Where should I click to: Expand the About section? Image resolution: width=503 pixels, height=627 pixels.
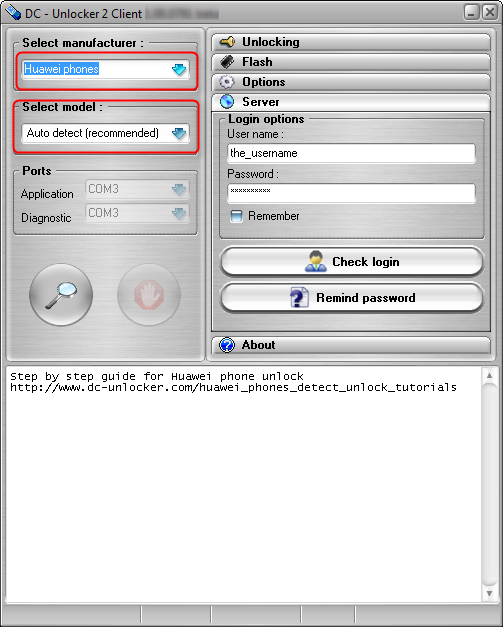tap(351, 345)
